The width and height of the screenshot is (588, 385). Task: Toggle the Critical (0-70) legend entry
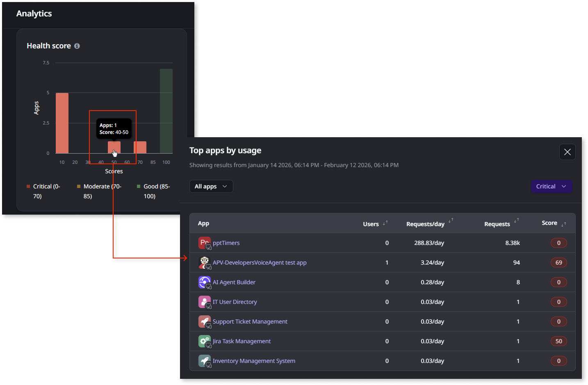click(43, 191)
